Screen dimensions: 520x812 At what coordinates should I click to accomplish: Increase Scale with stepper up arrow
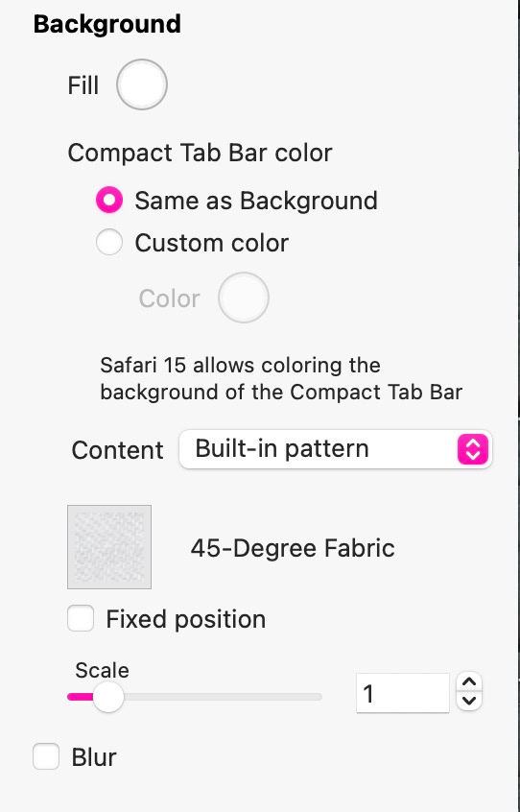pyautogui.click(x=469, y=682)
